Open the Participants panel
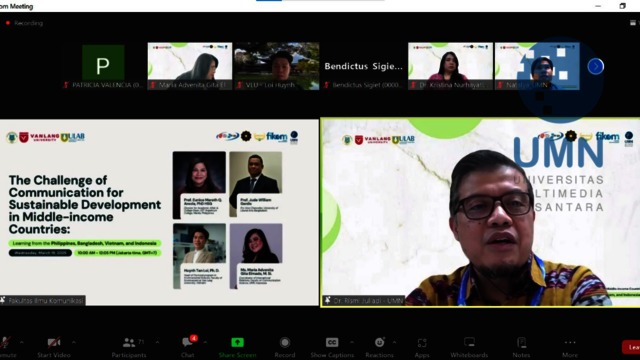The width and height of the screenshot is (640, 360). 129,347
